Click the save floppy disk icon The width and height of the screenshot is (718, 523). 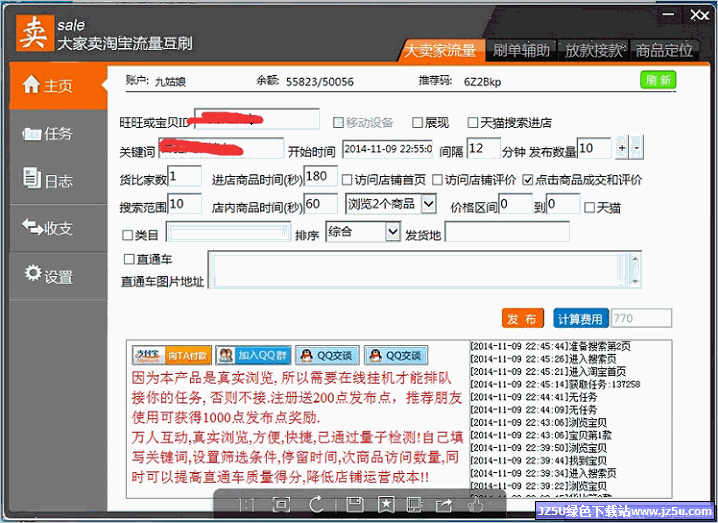tap(355, 505)
